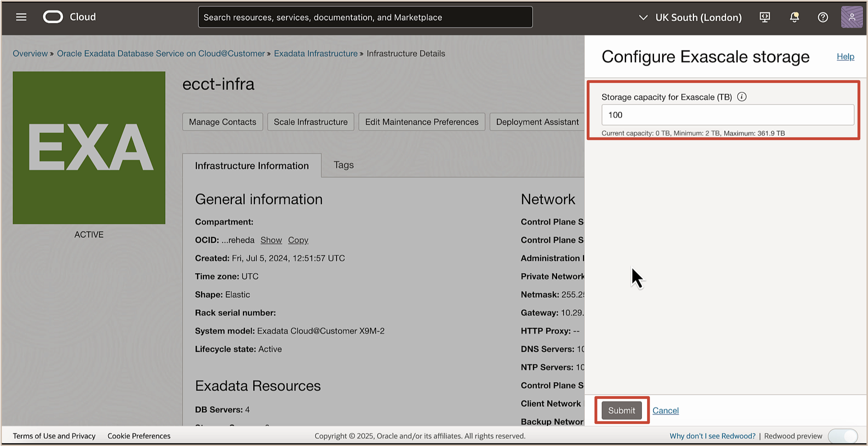Toggle the Redwood preview switch

tap(843, 436)
